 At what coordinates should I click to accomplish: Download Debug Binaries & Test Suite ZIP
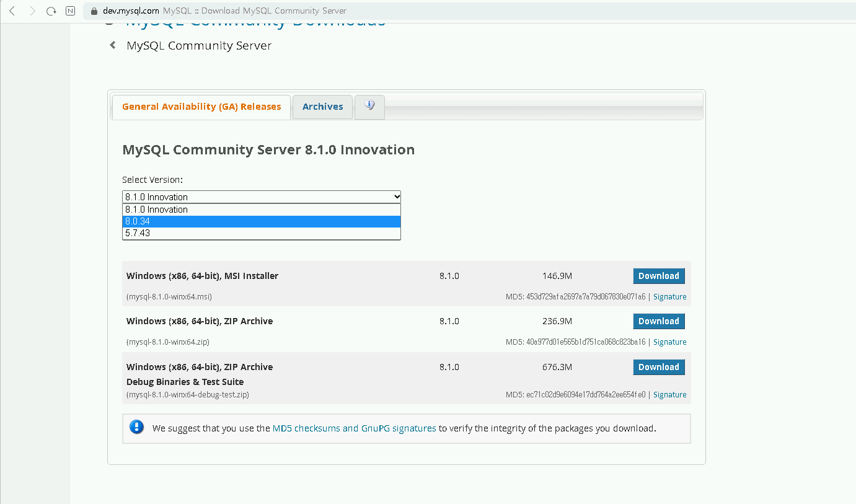pos(658,367)
